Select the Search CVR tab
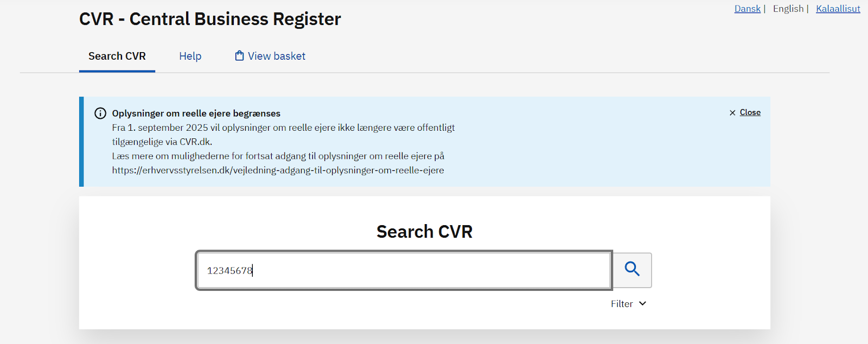The width and height of the screenshot is (868, 344). tap(117, 55)
